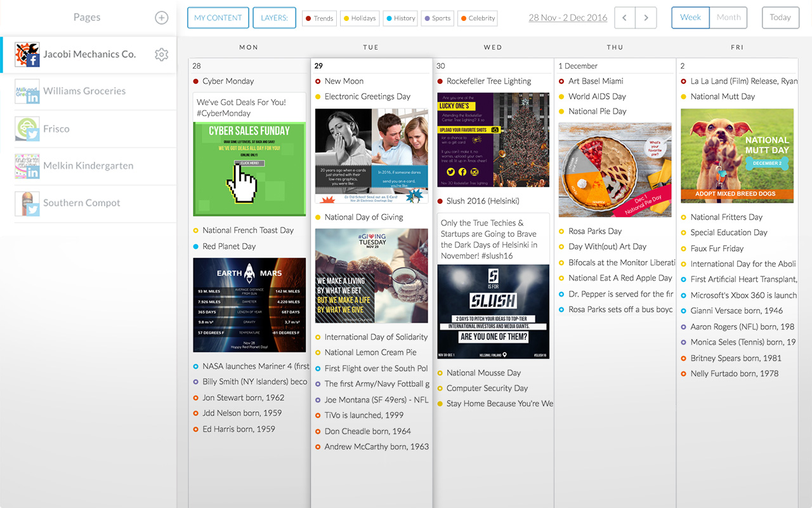Viewport: 812px width, 508px height.
Task: Open the Melkin Kindergarten page
Action: [88, 165]
